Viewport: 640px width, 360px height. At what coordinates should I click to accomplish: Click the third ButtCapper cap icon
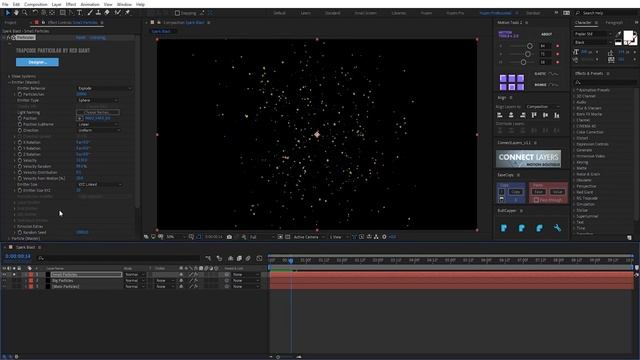click(x=540, y=228)
